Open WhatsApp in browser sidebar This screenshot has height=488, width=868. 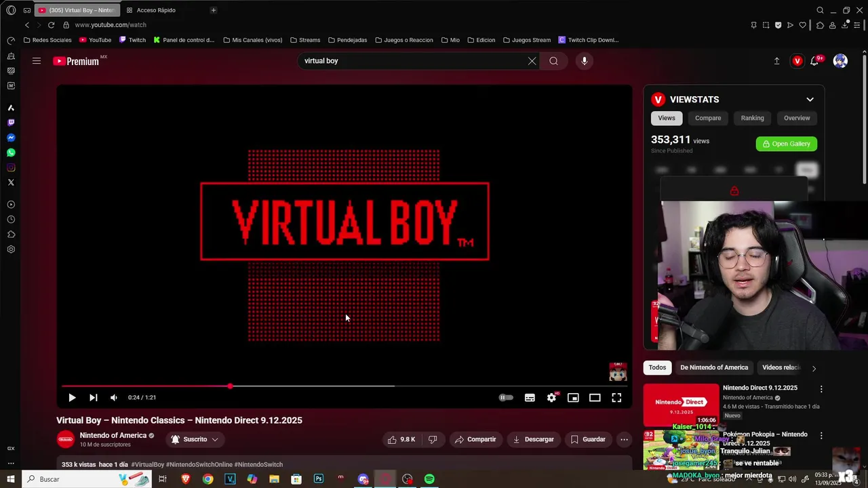(11, 152)
